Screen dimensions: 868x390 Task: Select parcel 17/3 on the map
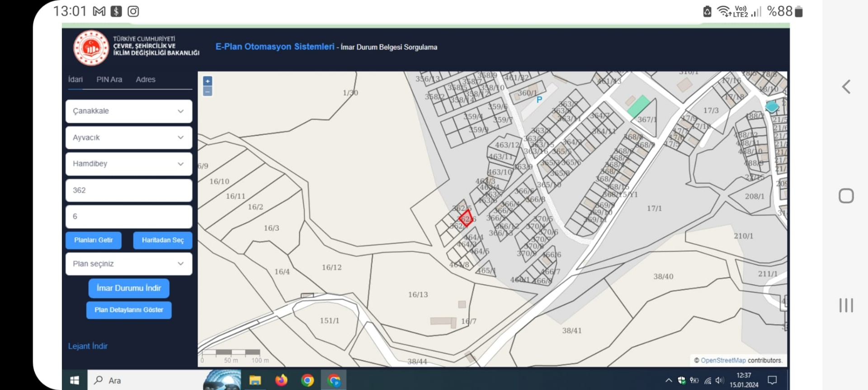click(711, 110)
